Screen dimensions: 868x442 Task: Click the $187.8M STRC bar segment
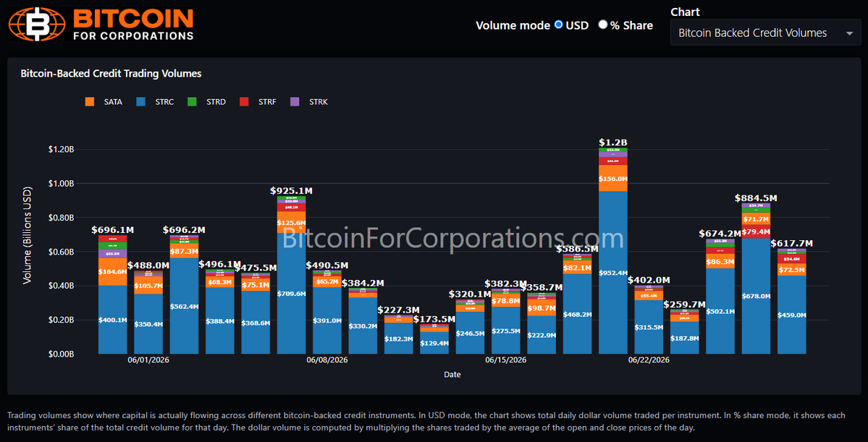[x=684, y=338]
